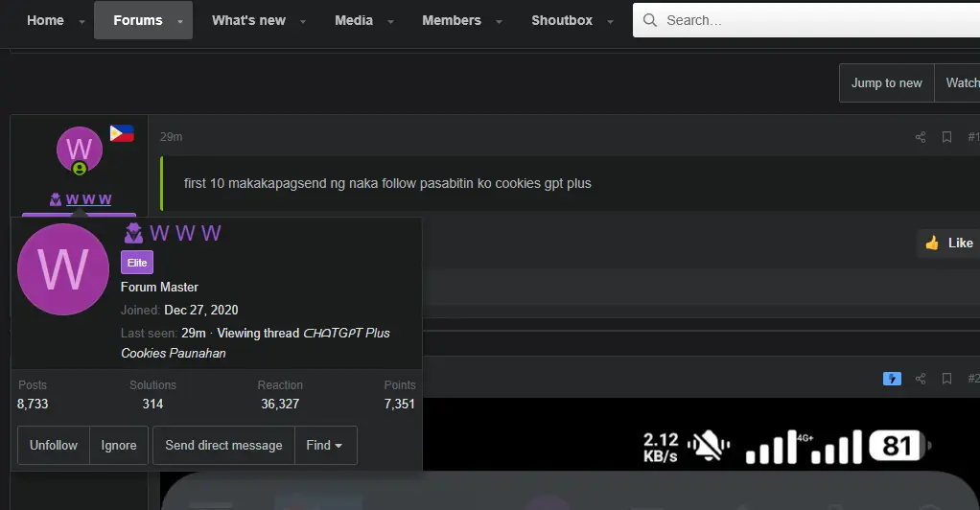Click the small W avatar of the post author
The image size is (980, 510).
(80, 150)
